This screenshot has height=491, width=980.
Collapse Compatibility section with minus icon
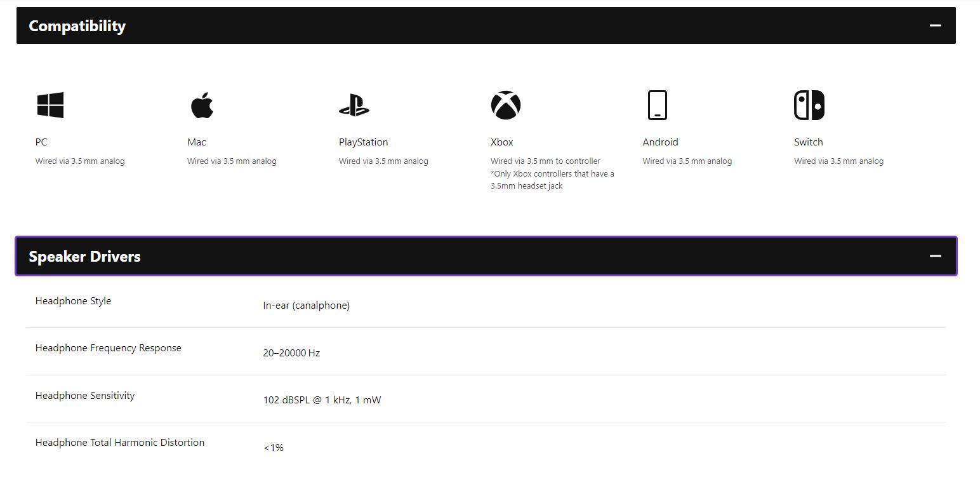coord(935,25)
